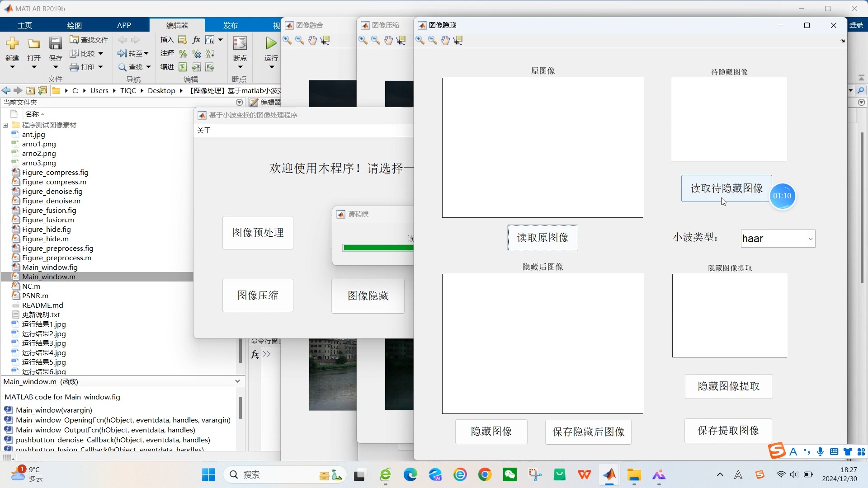868x488 pixels.
Task: Click the fx insert function icon
Action: pyautogui.click(x=196, y=40)
